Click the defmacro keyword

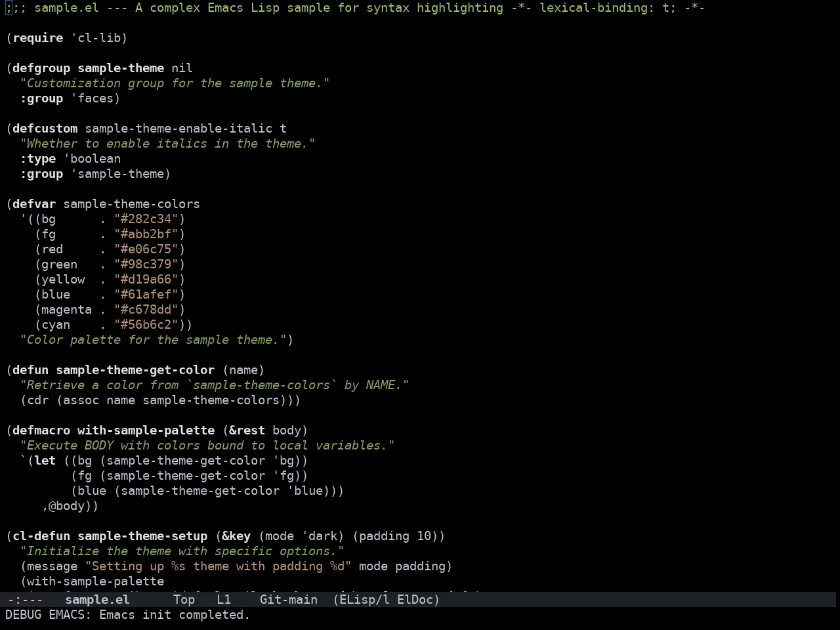pyautogui.click(x=41, y=430)
